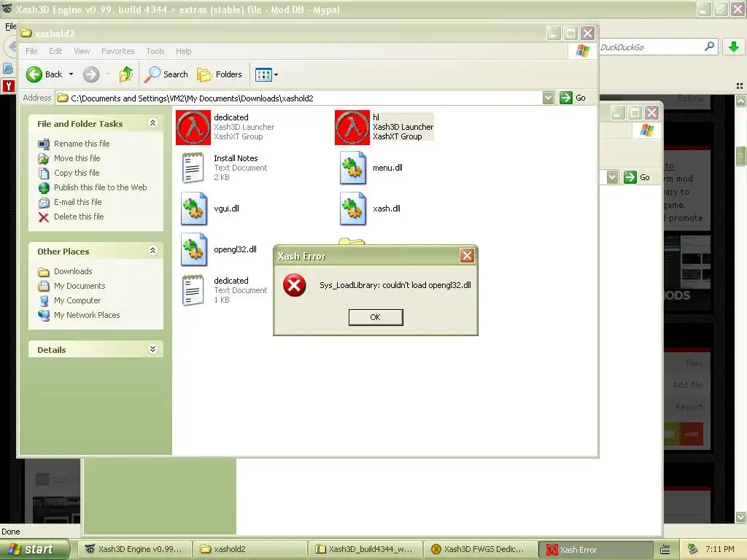Click the Windows flag logo in xashold2
The width and height of the screenshot is (747, 560).
click(582, 50)
